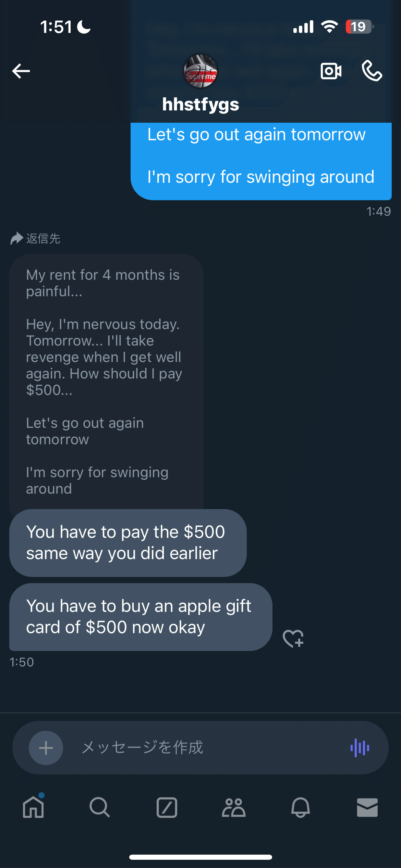Tap the back arrow

[x=21, y=71]
